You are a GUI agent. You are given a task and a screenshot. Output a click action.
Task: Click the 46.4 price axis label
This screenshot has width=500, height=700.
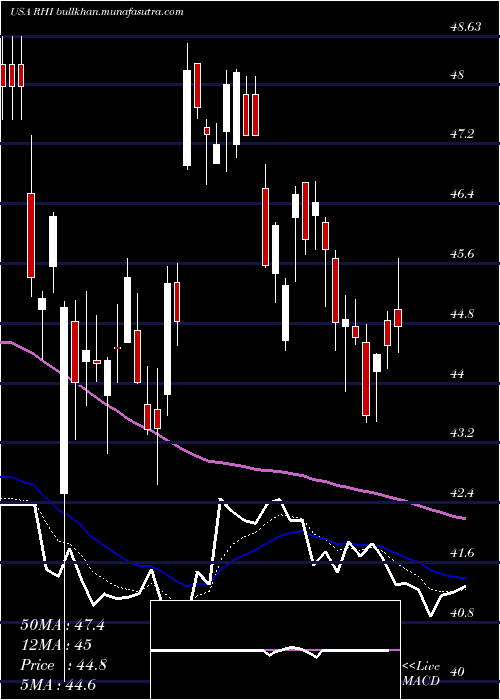(x=462, y=194)
